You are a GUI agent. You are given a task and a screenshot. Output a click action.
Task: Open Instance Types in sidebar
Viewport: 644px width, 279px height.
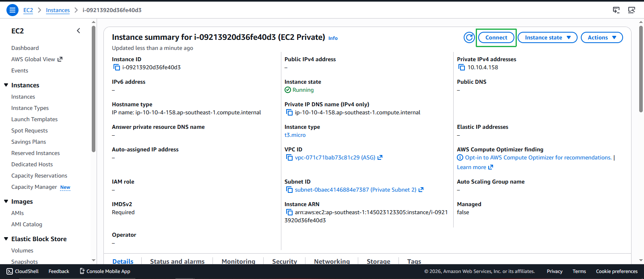[30, 108]
